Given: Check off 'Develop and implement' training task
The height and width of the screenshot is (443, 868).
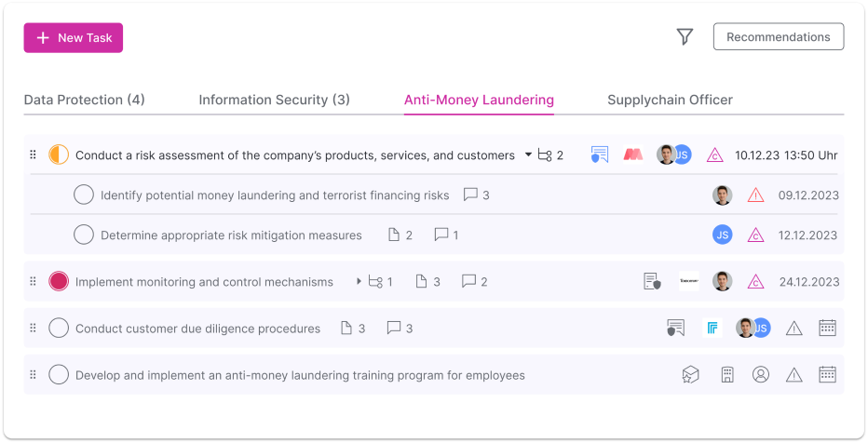Looking at the screenshot, I should click(x=59, y=375).
